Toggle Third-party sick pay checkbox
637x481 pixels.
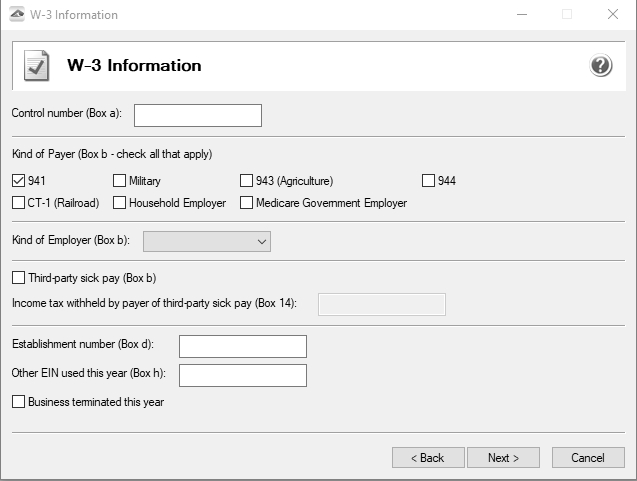click(18, 277)
